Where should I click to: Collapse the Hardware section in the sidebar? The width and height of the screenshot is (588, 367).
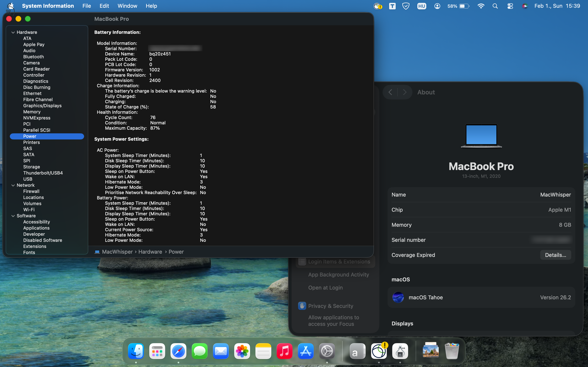(x=13, y=32)
